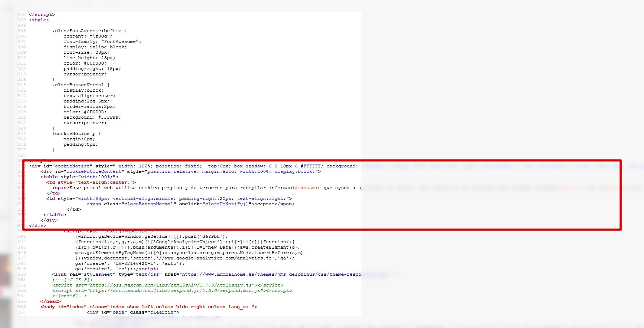Click the #cookieNotice p selector
Image resolution: width=644 pixels, height=328 pixels.
(x=77, y=134)
